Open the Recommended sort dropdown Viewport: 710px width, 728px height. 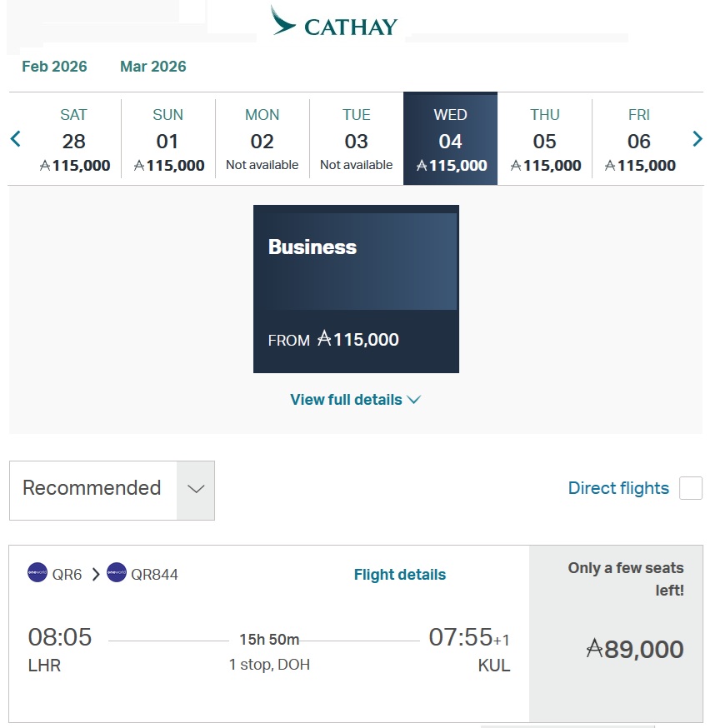coord(112,490)
